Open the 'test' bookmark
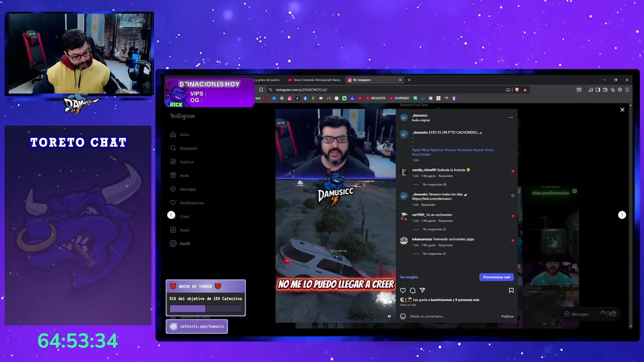 (258, 98)
